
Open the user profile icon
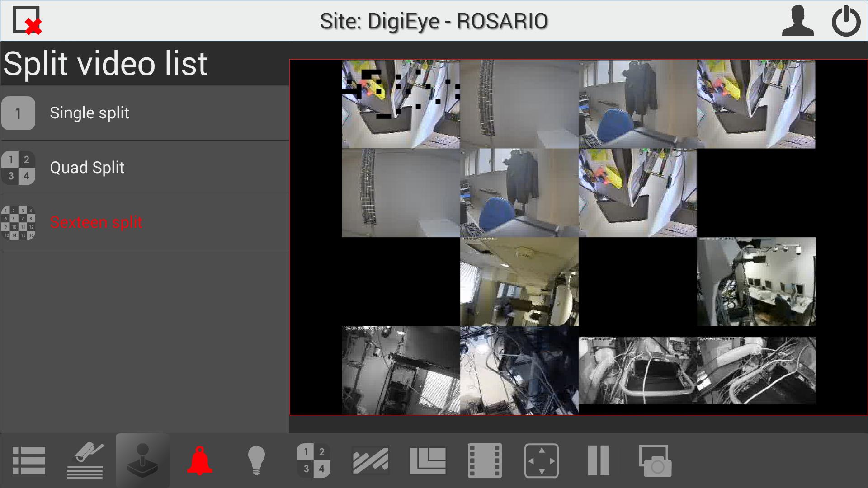click(798, 21)
